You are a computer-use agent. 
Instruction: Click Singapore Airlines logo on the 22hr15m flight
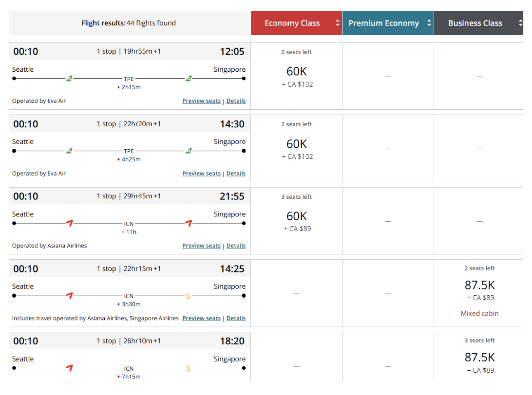(188, 296)
